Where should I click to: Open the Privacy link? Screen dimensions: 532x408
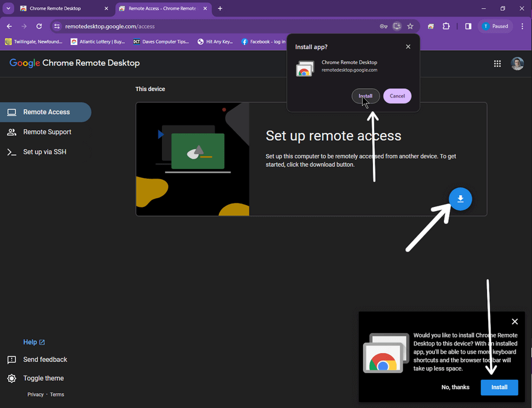click(x=35, y=394)
